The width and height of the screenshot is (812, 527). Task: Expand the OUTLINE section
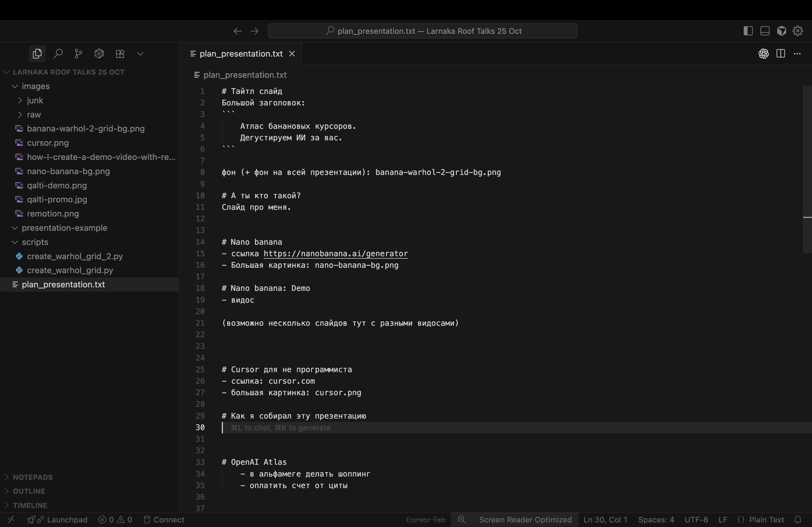[x=29, y=491]
